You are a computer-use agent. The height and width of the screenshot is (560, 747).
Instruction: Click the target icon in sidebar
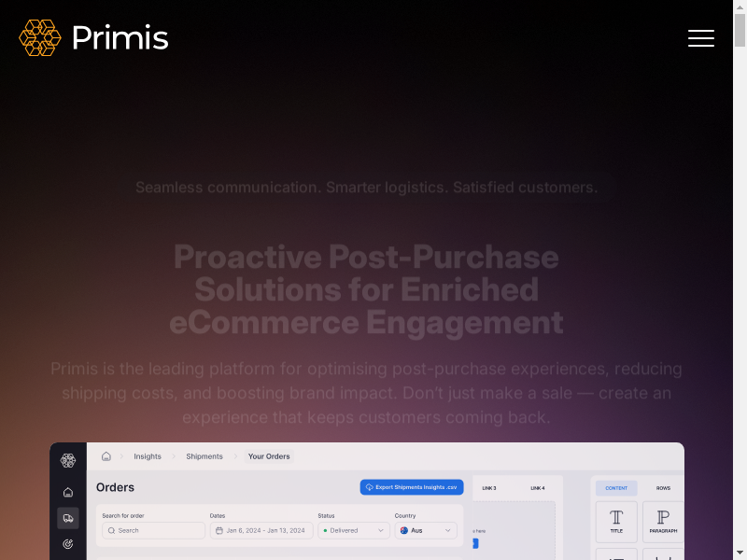[68, 543]
